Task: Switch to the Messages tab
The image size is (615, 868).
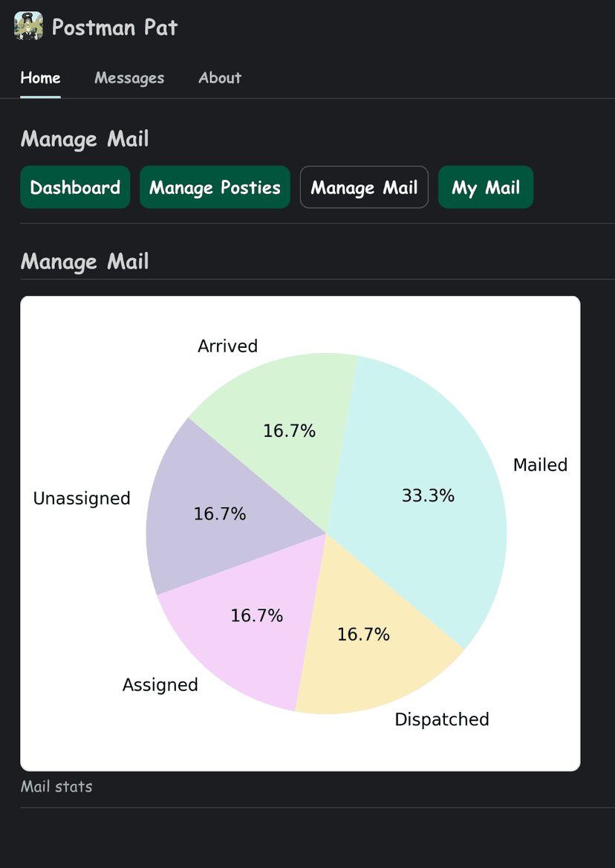Action: 129,78
